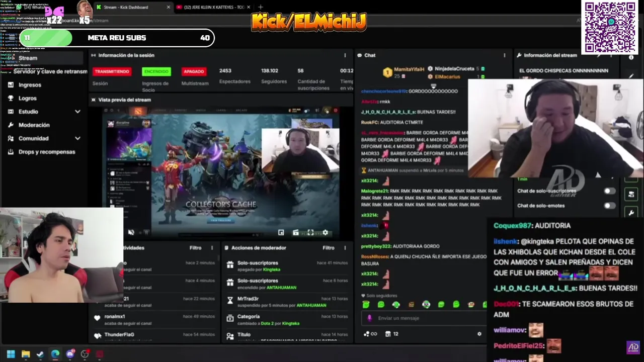Click the APAGADO Multistream button
Viewport: 644px width, 362px height.
(x=194, y=71)
